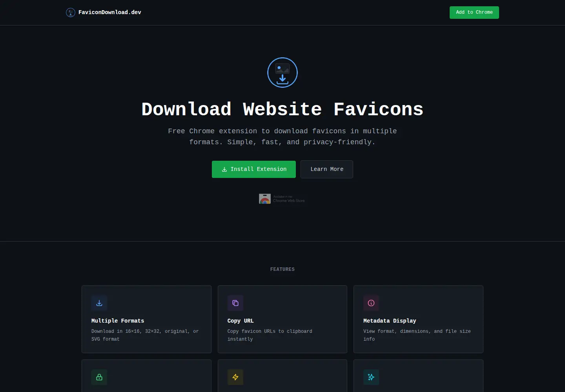
Task: Click the Multiple Formats card title
Action: click(x=118, y=321)
